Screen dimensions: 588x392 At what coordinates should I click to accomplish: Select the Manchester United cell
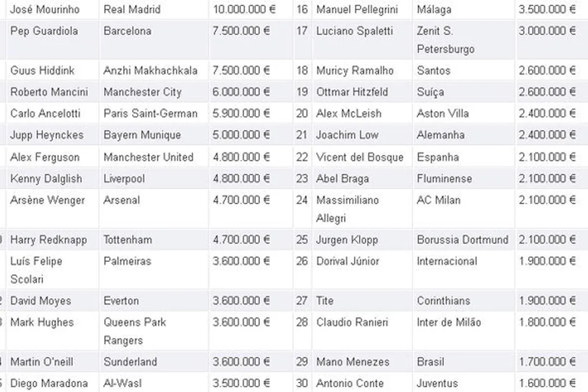[148, 157]
